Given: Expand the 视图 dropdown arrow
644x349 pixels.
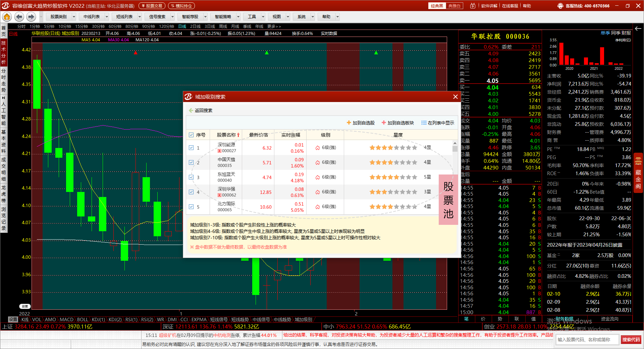Looking at the screenshot, I should 288,16.
